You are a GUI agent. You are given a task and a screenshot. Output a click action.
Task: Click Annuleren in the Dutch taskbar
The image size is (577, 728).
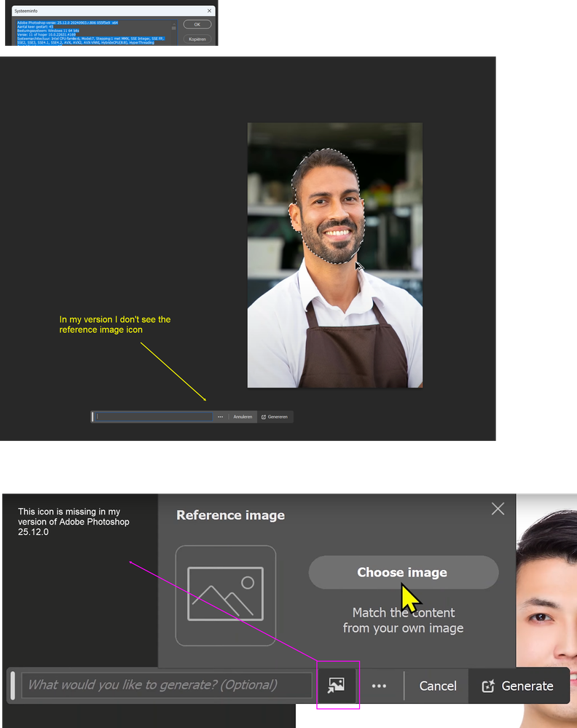[243, 417]
